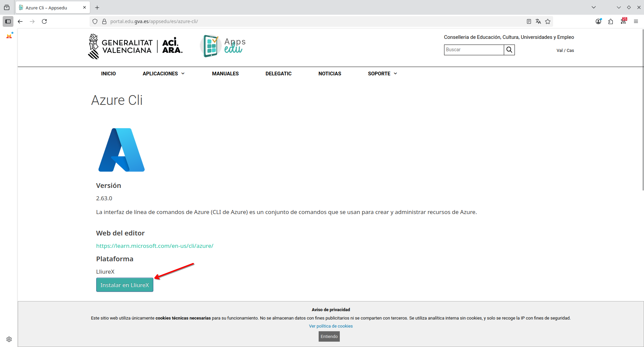Open the extensions puzzle icon
Screen dimensions: 644x347
[x=610, y=21]
